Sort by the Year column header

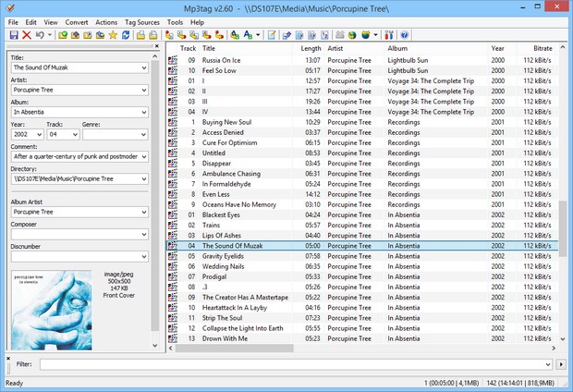click(503, 48)
